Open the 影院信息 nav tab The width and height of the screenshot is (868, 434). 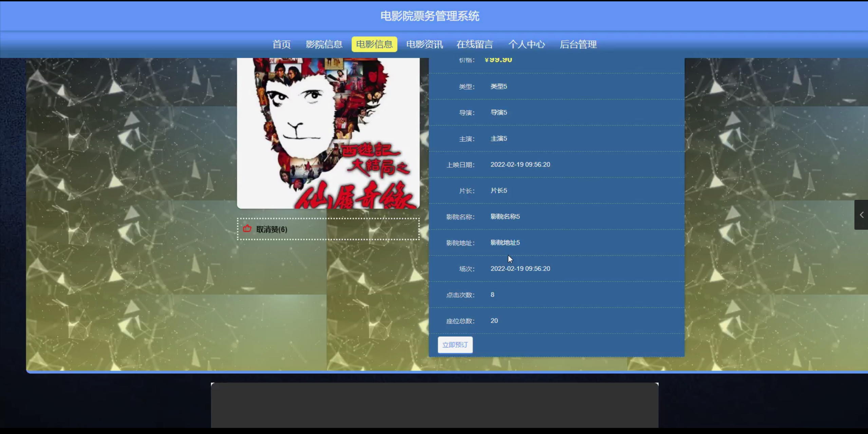point(324,44)
